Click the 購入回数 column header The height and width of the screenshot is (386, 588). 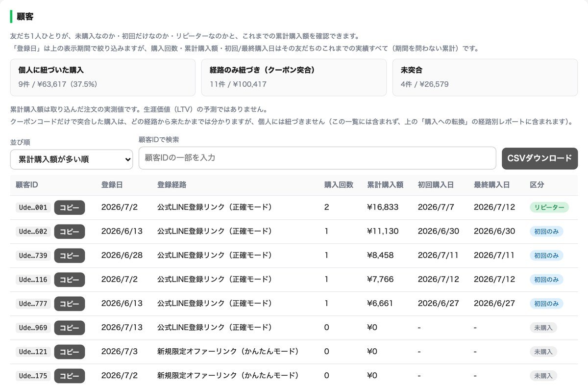pyautogui.click(x=339, y=185)
